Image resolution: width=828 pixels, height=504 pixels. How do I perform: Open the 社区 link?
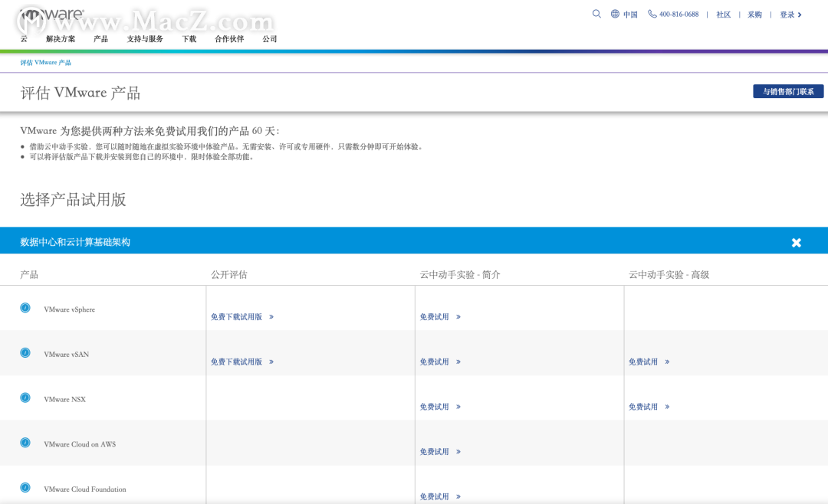724,15
